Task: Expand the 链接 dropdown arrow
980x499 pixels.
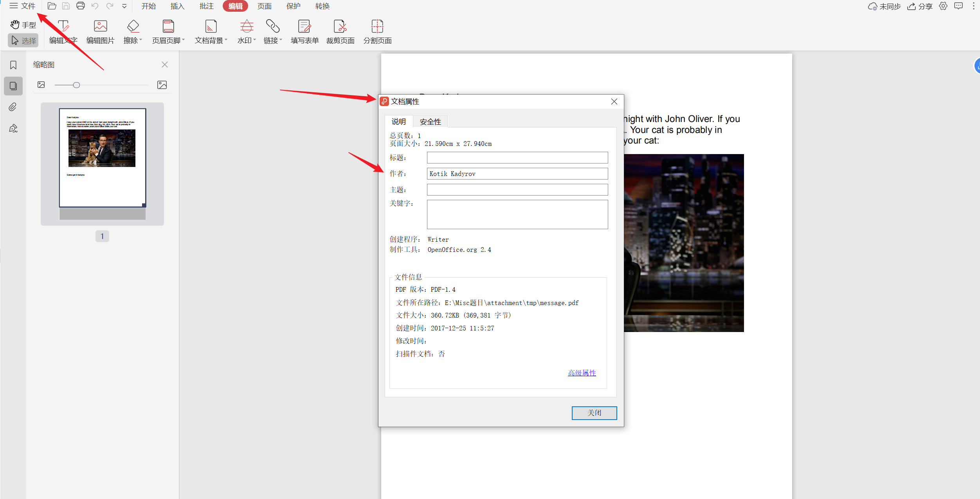Action: [x=281, y=40]
